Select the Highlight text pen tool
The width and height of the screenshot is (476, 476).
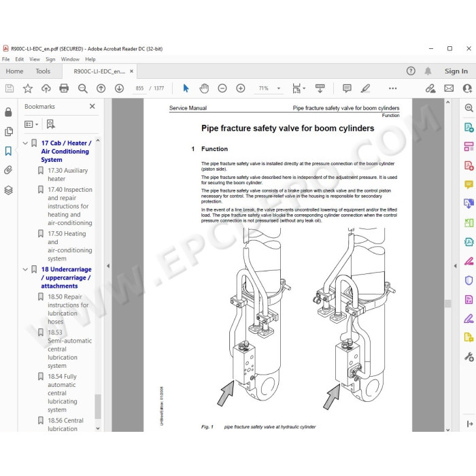(x=365, y=88)
